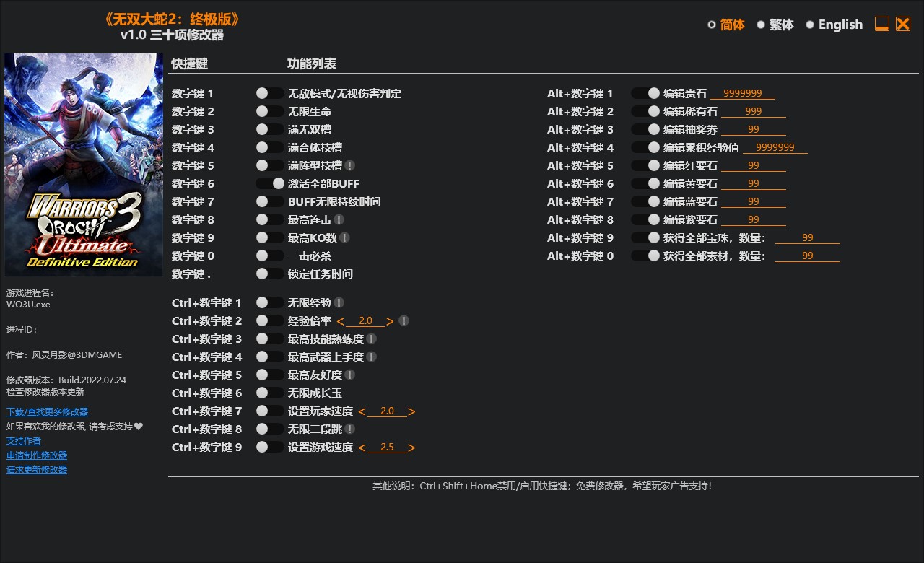The image size is (924, 563).
Task: Toggle 编辑稀有石 switch
Action: 645,111
